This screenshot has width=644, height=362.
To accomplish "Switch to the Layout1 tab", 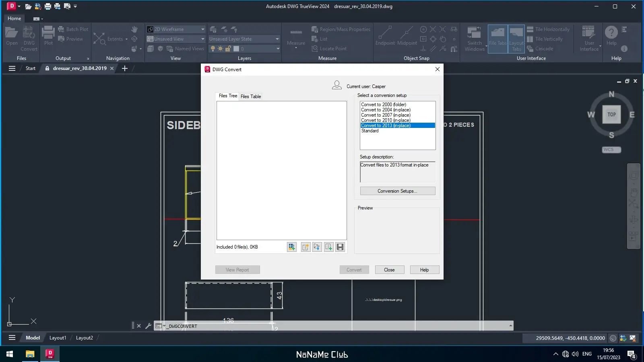I will 58,338.
